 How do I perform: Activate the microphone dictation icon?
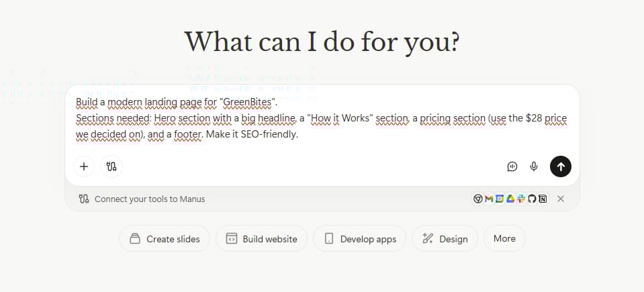click(533, 166)
